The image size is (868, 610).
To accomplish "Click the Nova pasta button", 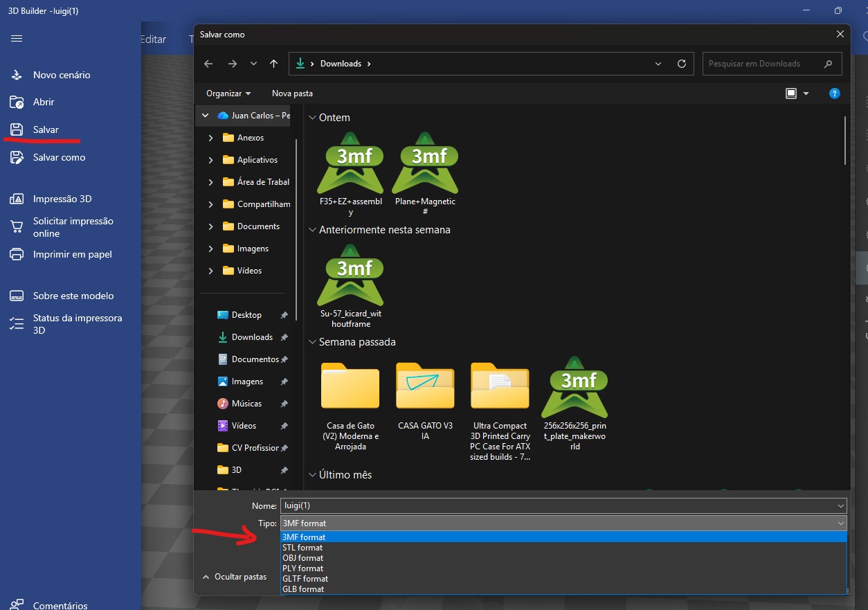I will pyautogui.click(x=292, y=93).
